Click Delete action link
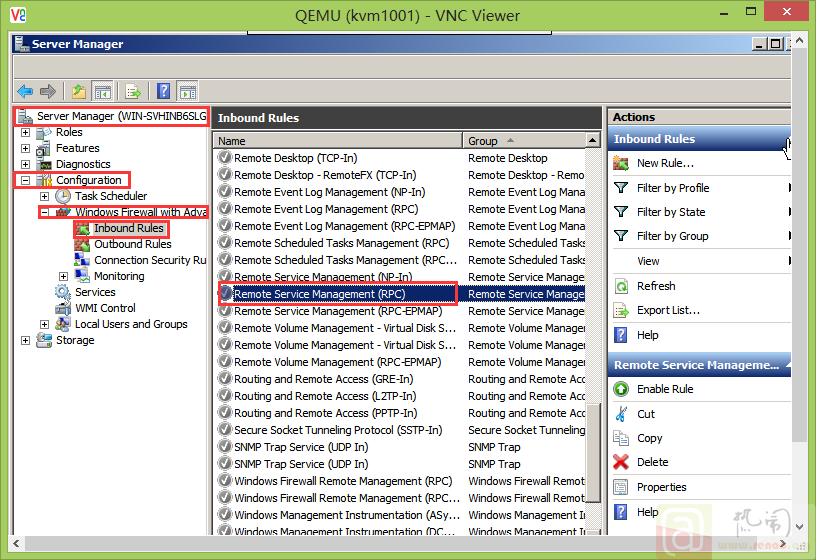 pyautogui.click(x=653, y=462)
